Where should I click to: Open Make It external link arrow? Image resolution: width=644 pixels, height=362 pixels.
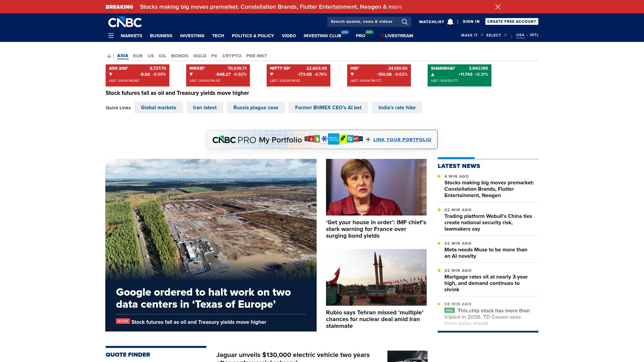coord(482,35)
